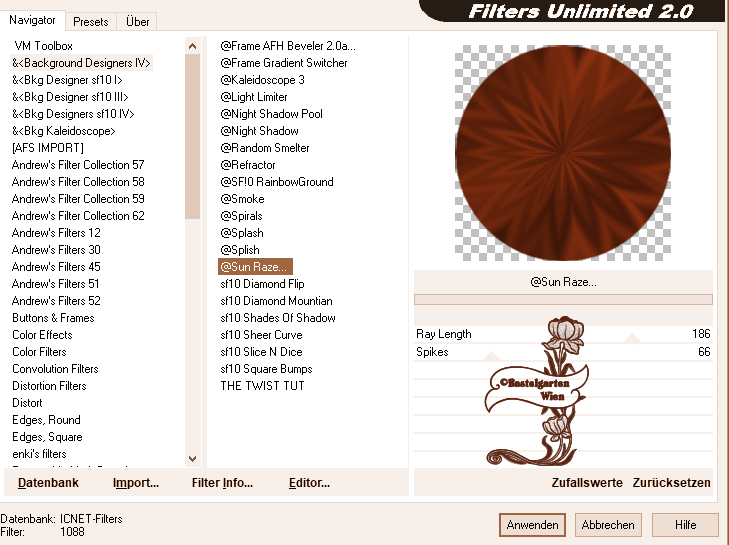This screenshot has height=545, width=729.
Task: Choose @Night Shadow Pool filter
Action: tap(271, 114)
